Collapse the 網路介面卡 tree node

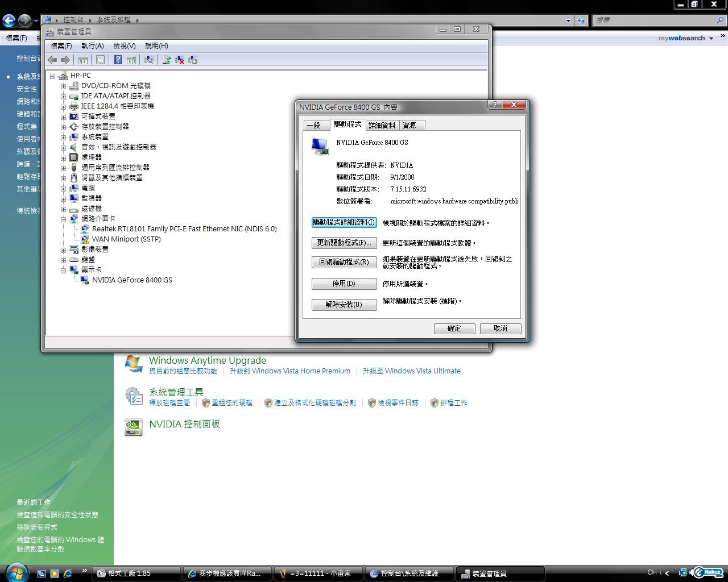64,219
